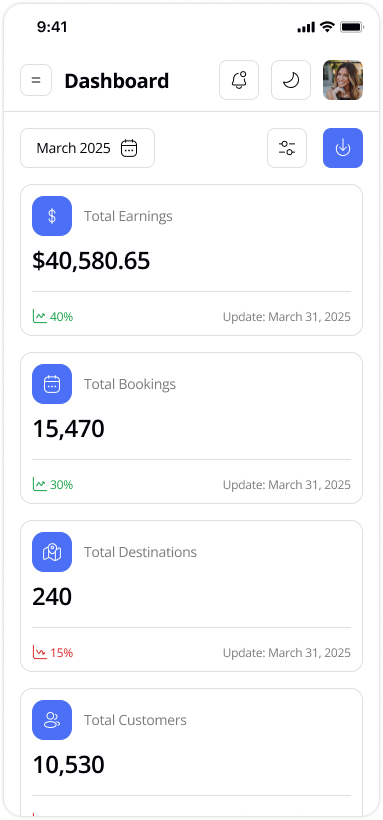Screen dimensions: 383x820
Task: Open the March 2025 date picker
Action: coord(87,148)
